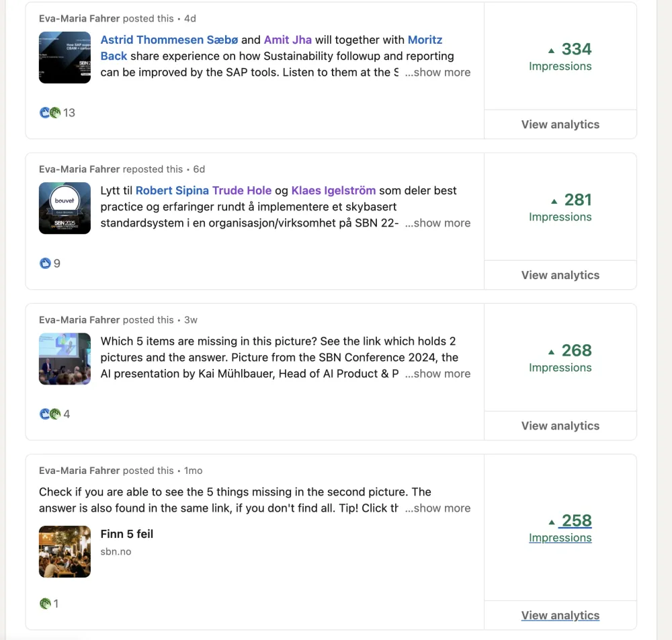672x640 pixels.
Task: Open SAP sustainability post thumbnail image
Action: point(65,58)
